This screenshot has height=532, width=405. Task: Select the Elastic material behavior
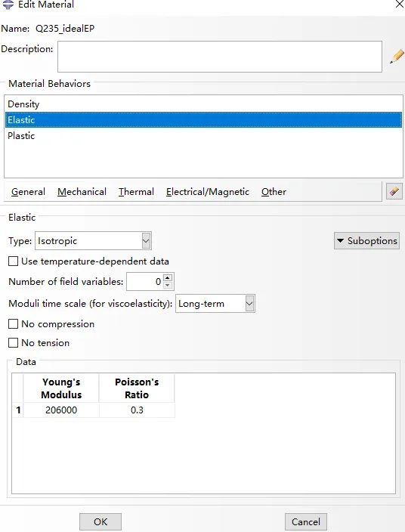203,119
